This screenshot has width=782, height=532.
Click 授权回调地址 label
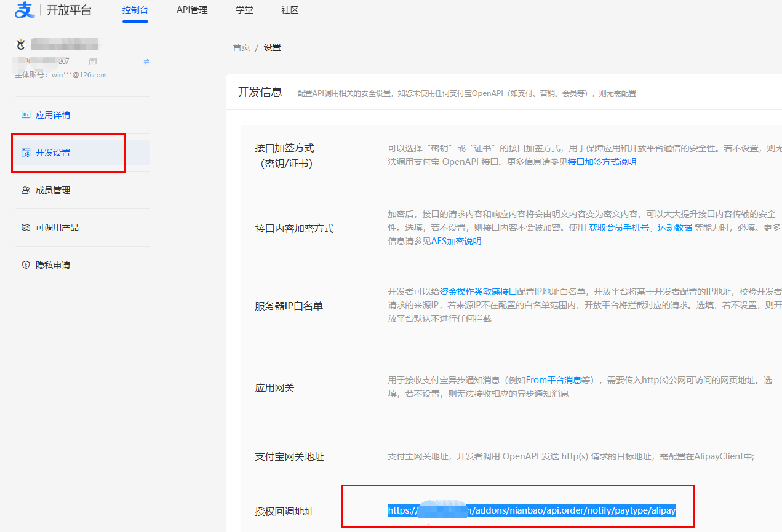[284, 511]
